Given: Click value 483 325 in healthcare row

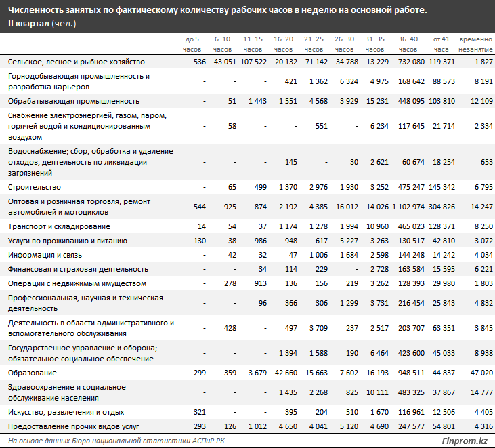Looking at the screenshot, I should pyautogui.click(x=411, y=392).
